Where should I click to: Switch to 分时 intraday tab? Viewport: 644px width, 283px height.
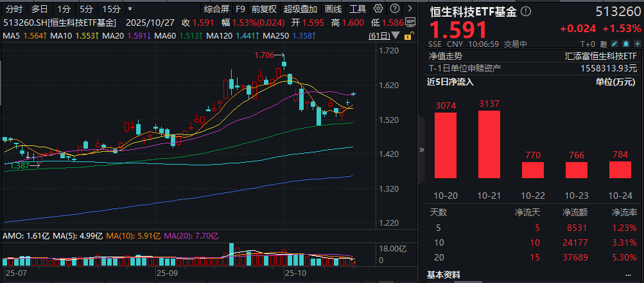[x=13, y=10]
